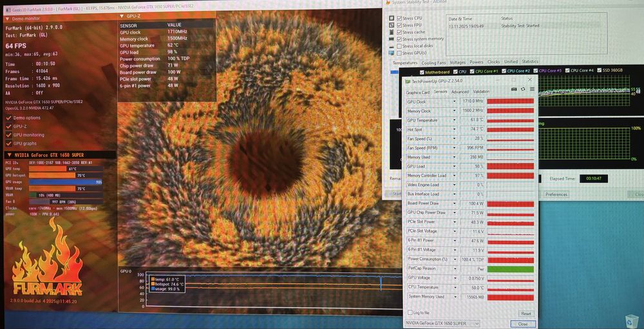This screenshot has height=329, width=644.
Task: Click the GPU-Z refresh icon
Action: 523,89
